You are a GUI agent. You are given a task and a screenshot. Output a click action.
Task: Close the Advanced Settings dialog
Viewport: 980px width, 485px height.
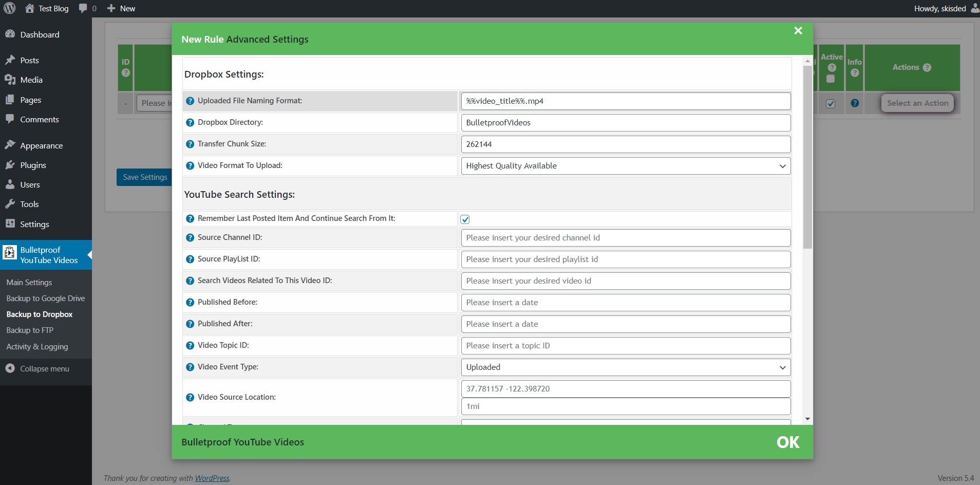pos(798,31)
